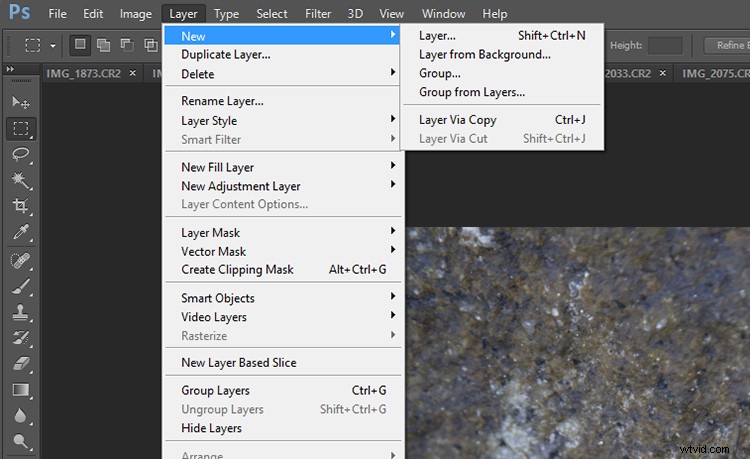Open the tool preset picker arrow
This screenshot has width=750, height=459.
[x=53, y=46]
